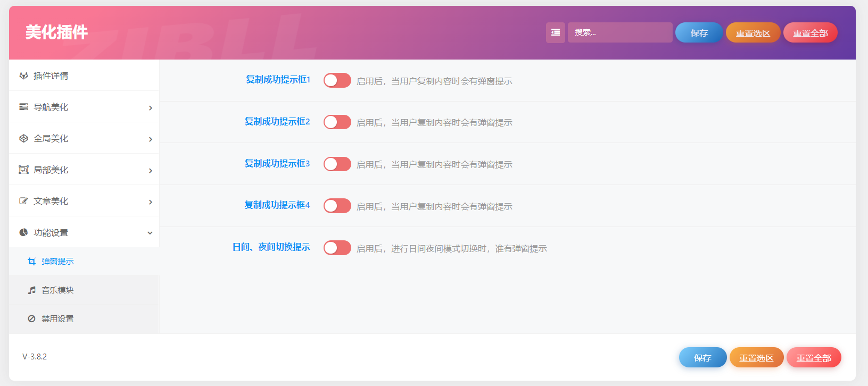Click the V-3.8.2 version text
Screen dimensions: 868x386
[35, 357]
